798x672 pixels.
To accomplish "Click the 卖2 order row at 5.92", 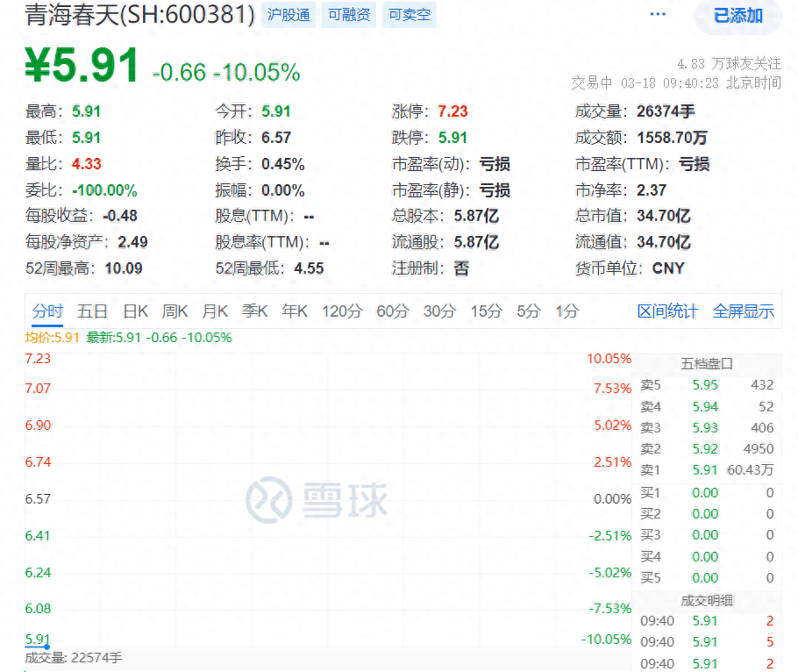I will (x=707, y=448).
